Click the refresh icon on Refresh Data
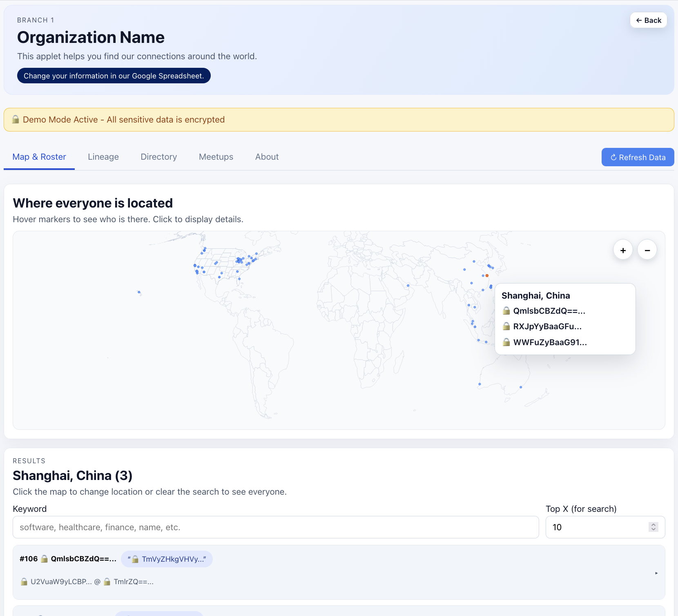This screenshot has width=678, height=616. pyautogui.click(x=614, y=157)
